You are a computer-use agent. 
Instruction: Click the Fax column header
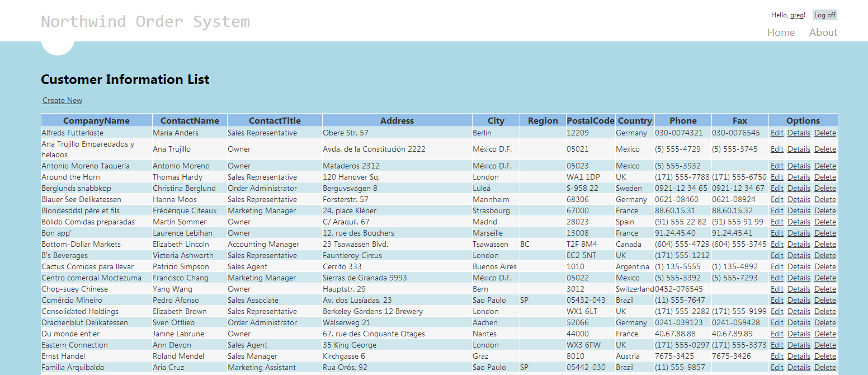[x=740, y=120]
